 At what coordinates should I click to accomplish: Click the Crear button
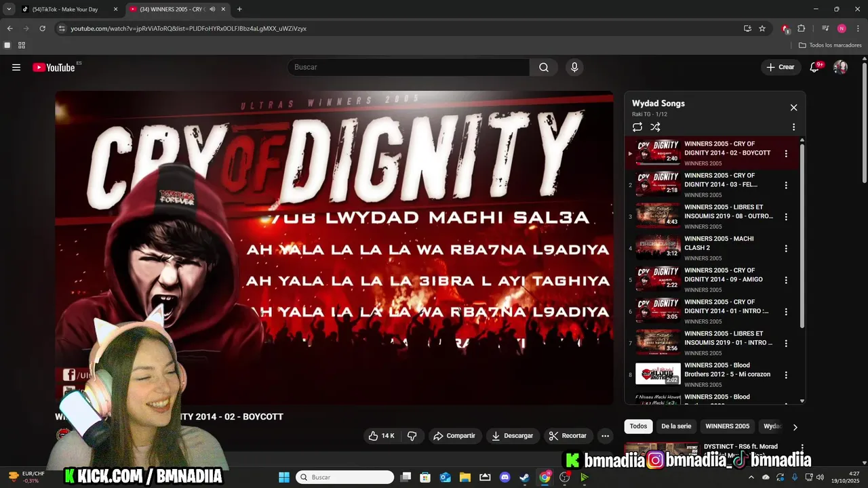point(780,67)
